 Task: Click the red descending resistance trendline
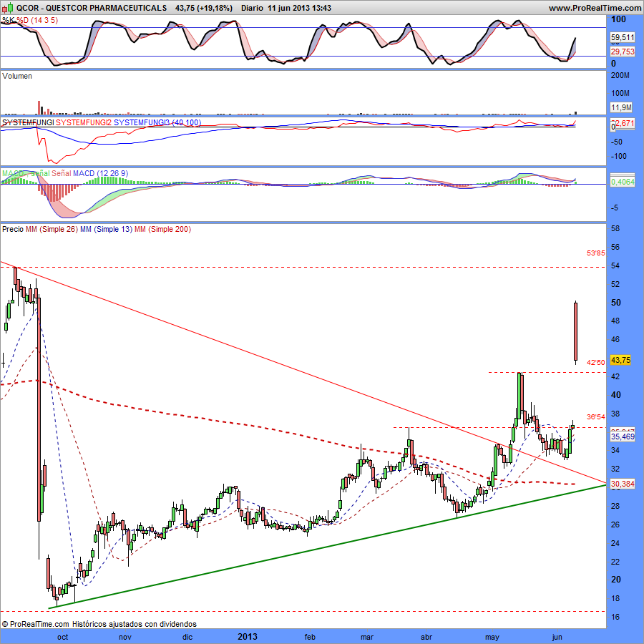click(x=303, y=372)
